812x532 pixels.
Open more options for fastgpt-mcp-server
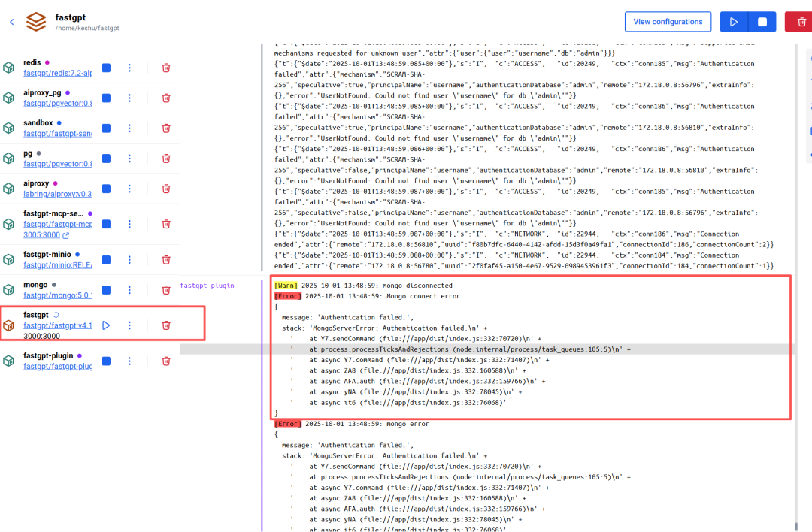pos(129,224)
